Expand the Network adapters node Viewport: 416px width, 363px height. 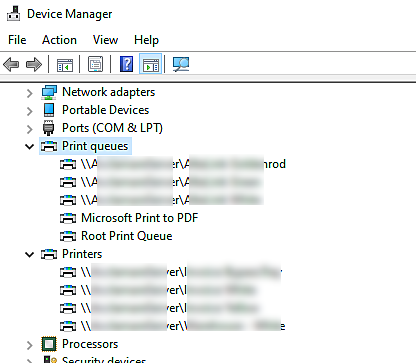tap(30, 93)
